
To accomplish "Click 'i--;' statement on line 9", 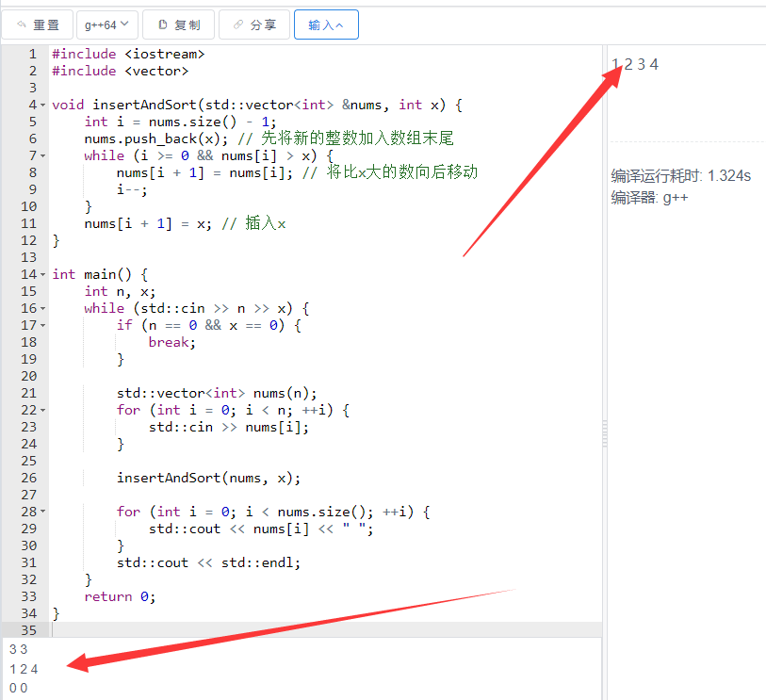I will tap(132, 189).
